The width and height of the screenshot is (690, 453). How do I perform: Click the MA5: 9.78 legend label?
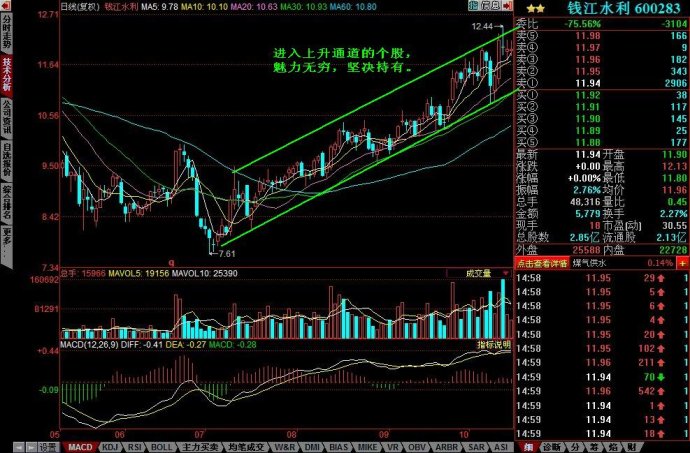pos(160,7)
